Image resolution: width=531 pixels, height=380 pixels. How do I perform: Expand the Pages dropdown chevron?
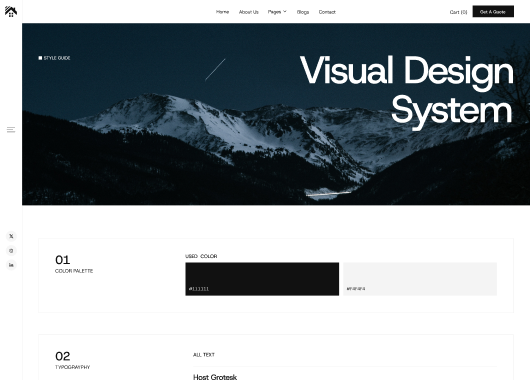click(x=285, y=12)
